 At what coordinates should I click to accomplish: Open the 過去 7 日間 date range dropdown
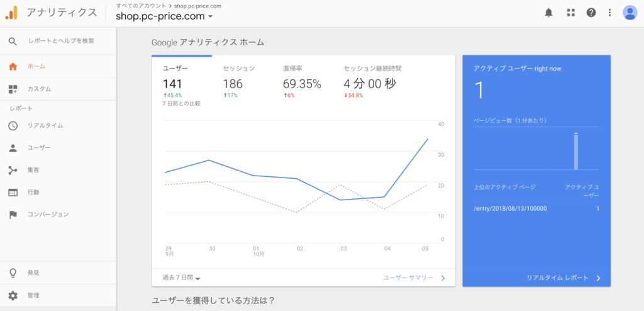[x=182, y=278]
